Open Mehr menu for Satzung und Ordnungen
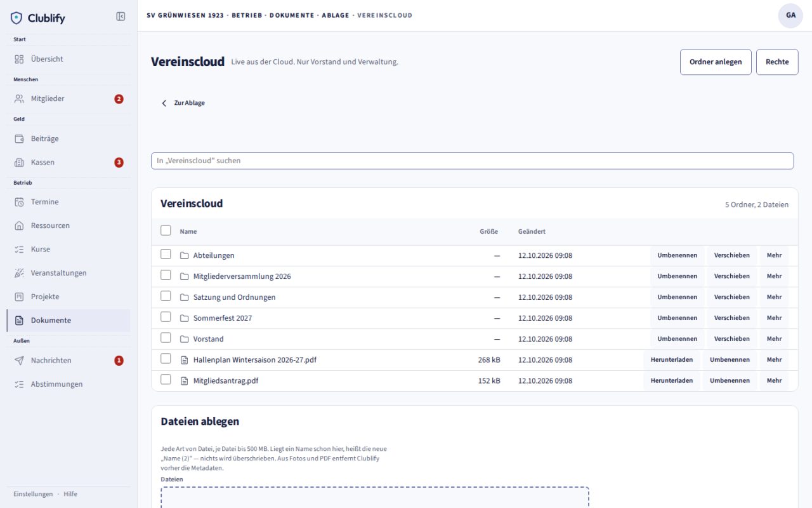The image size is (812, 508). coord(774,297)
